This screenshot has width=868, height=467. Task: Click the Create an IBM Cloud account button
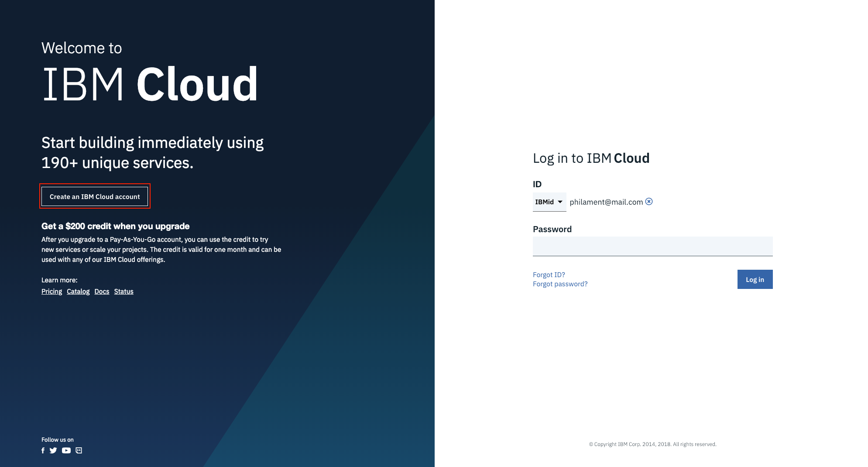pos(95,196)
